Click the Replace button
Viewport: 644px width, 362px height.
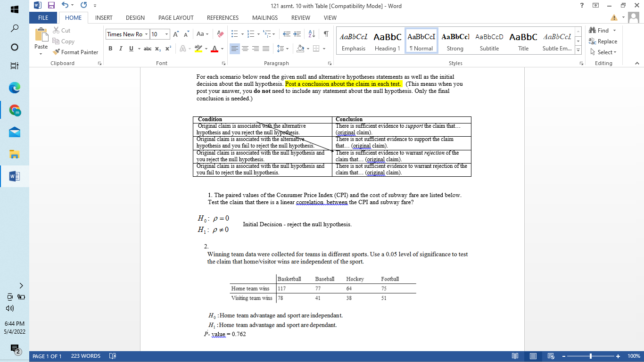pyautogui.click(x=603, y=41)
